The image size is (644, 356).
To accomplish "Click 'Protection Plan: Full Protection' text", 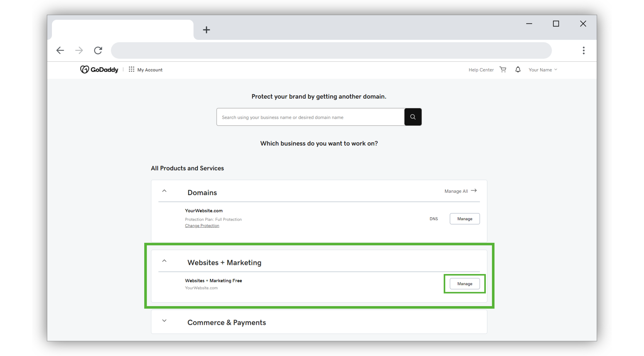I will tap(213, 219).
